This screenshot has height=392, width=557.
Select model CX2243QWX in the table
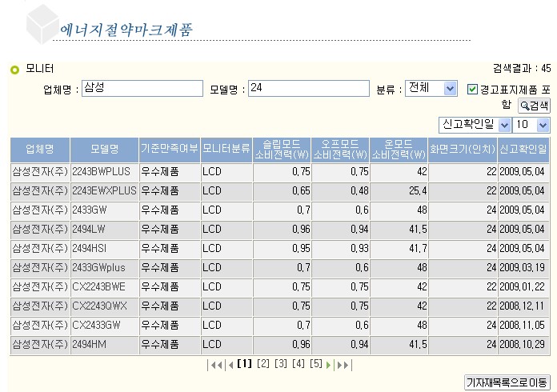coord(99,306)
